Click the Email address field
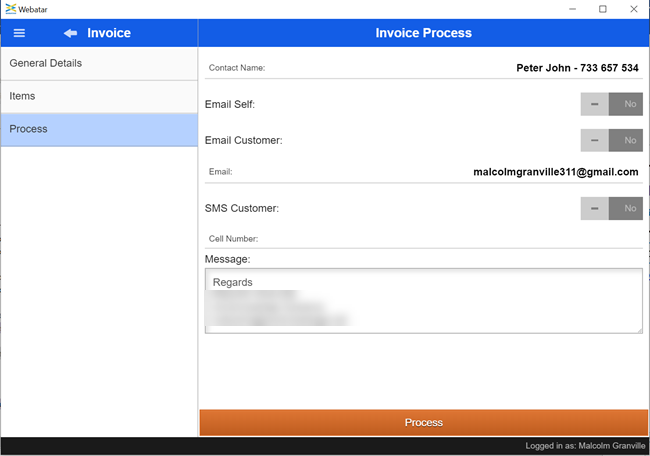 (450, 172)
